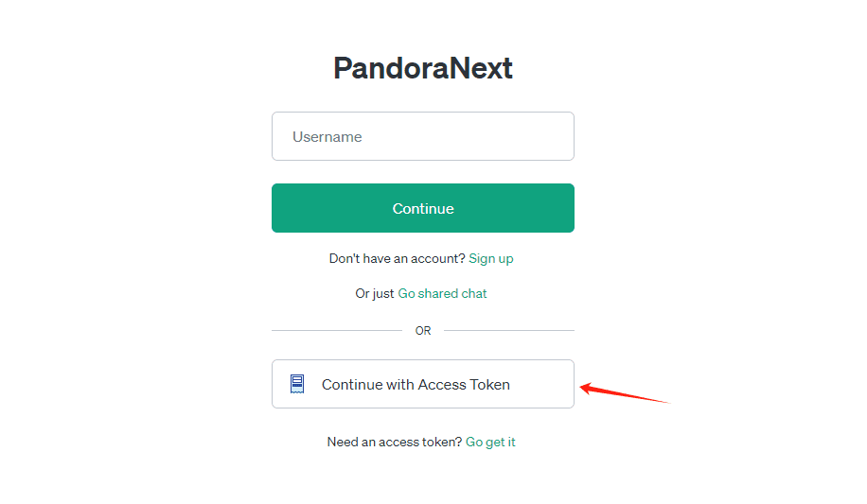The width and height of the screenshot is (867, 504).
Task: Open the Sign up link
Action: [491, 259]
